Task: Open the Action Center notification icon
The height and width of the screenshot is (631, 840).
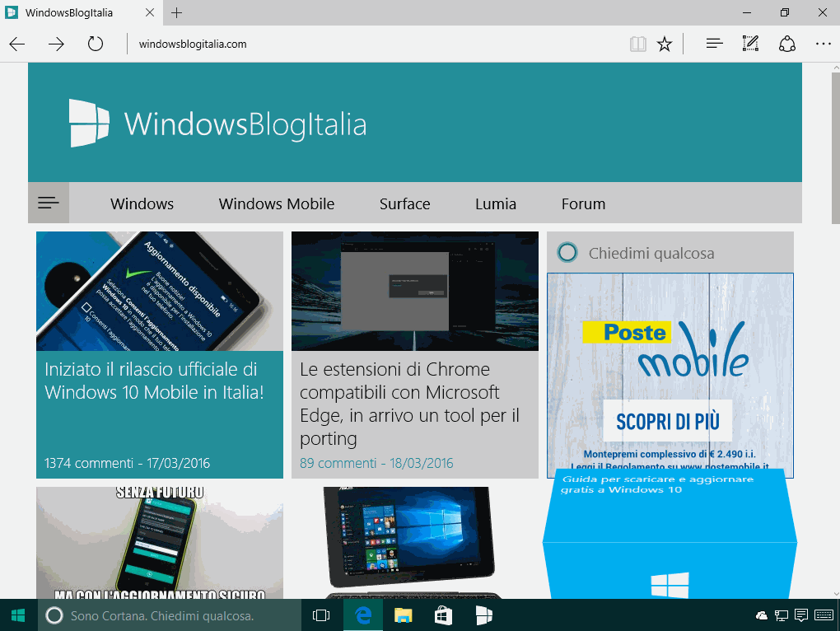Action: (801, 615)
